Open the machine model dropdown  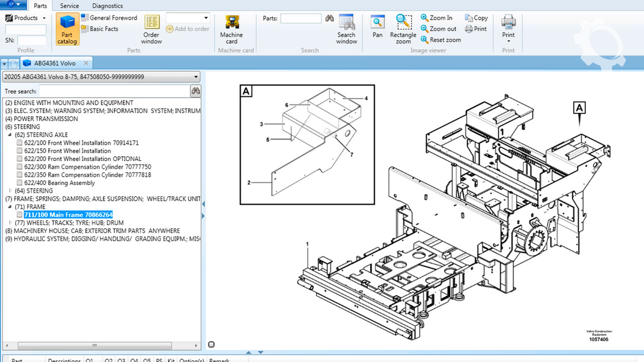tap(196, 77)
